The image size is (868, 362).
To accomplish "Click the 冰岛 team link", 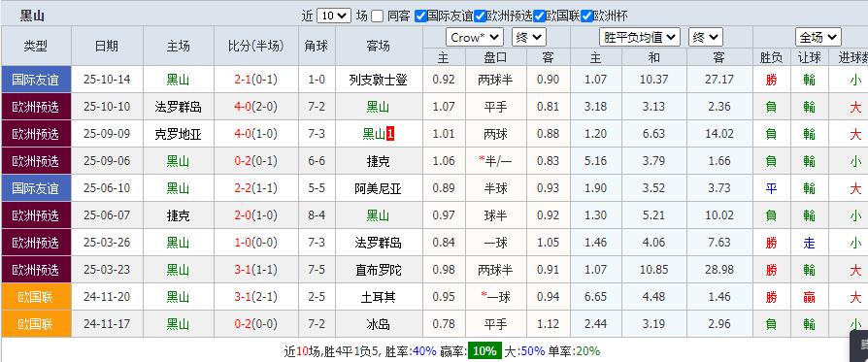I will point(378,324).
